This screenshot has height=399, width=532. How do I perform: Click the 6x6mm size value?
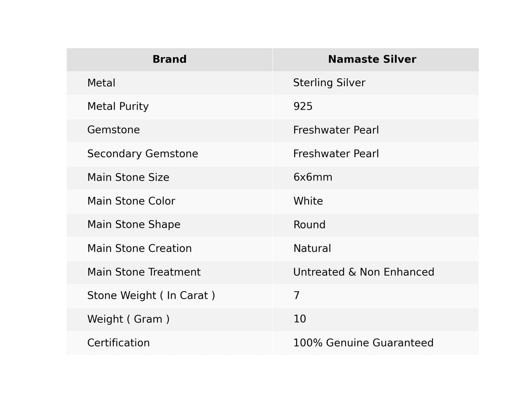pos(313,177)
